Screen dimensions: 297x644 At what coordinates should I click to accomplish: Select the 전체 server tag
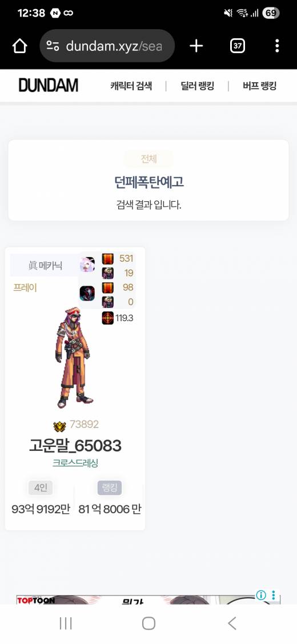click(x=148, y=159)
